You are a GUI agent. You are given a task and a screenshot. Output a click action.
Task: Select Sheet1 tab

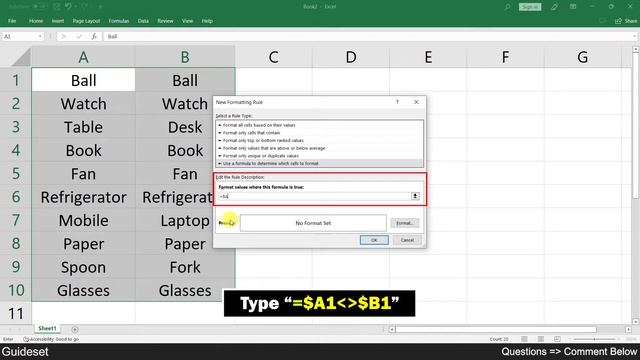click(47, 329)
